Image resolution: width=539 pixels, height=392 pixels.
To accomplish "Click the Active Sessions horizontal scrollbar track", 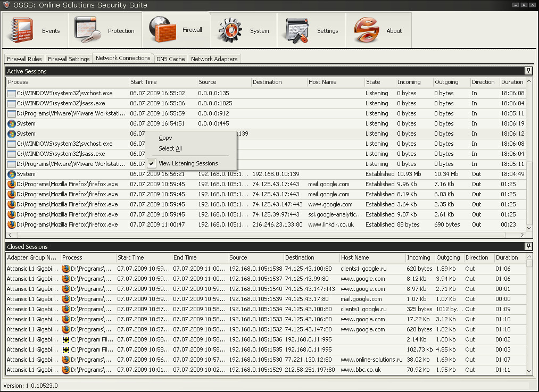I will (261, 235).
